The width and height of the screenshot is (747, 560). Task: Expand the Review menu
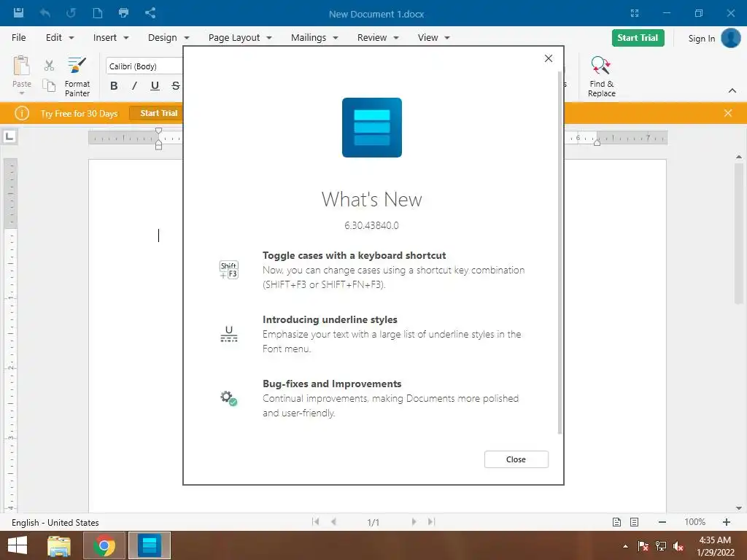[378, 38]
